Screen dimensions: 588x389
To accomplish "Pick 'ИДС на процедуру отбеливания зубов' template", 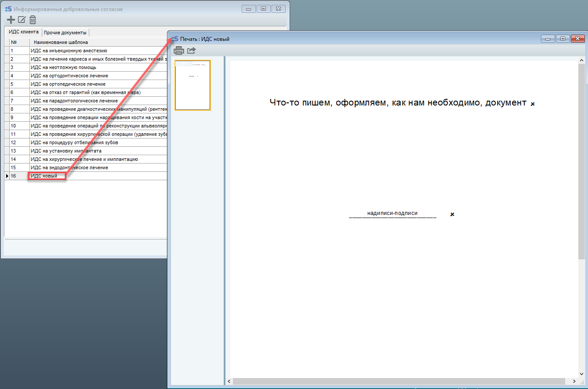I will pyautogui.click(x=74, y=142).
